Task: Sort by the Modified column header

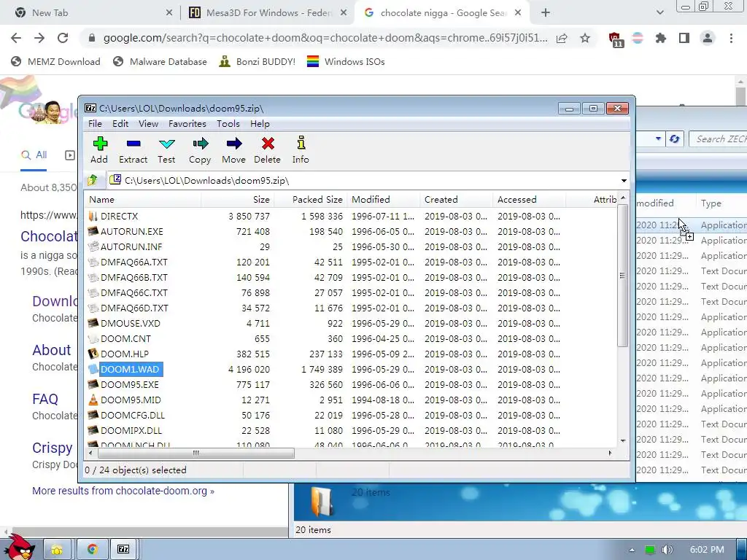Action: pos(384,200)
